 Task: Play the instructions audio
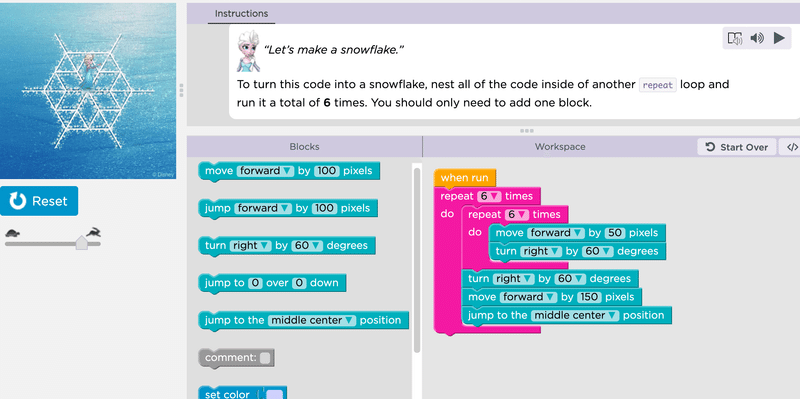click(779, 38)
